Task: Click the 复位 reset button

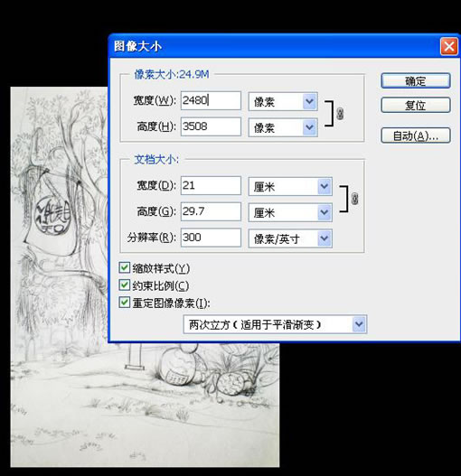Action: click(416, 105)
